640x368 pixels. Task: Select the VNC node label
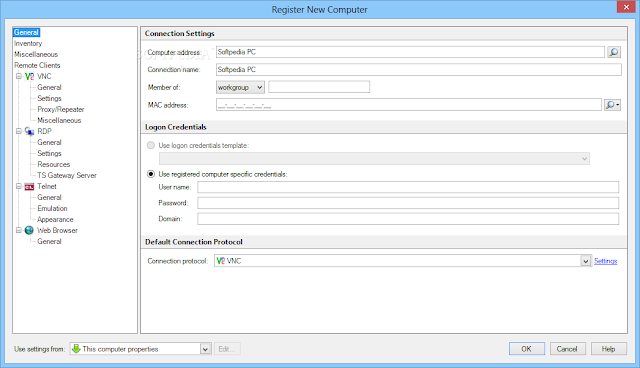[x=44, y=76]
